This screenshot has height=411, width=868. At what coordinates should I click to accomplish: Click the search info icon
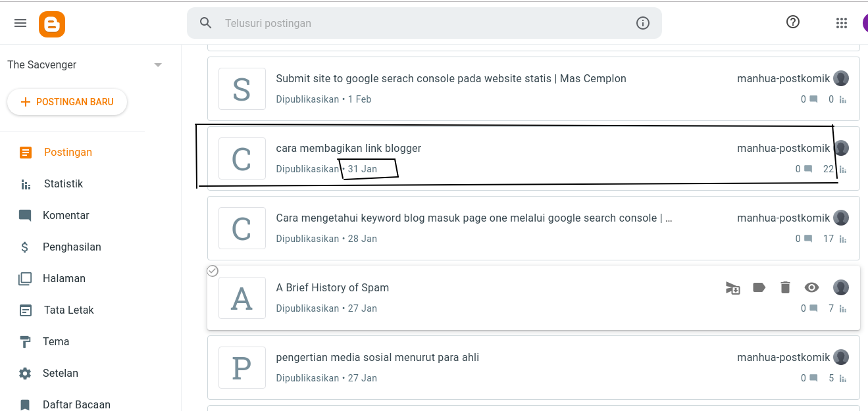[x=643, y=24]
